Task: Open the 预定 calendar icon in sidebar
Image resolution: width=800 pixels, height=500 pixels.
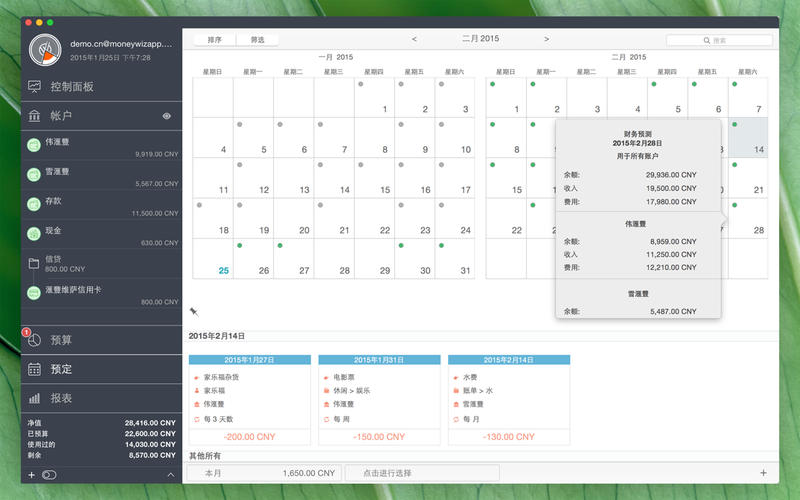Action: [35, 369]
